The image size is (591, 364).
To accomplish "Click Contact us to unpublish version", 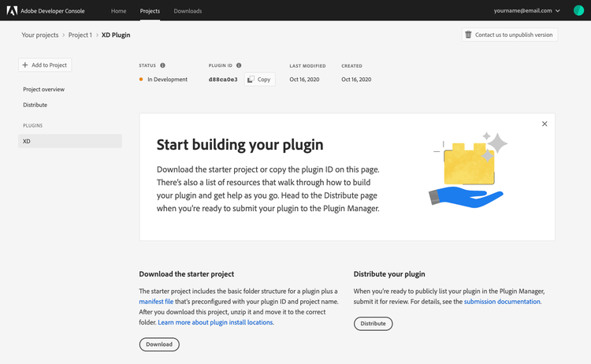I will [510, 35].
